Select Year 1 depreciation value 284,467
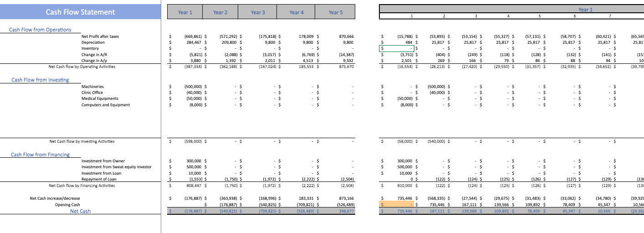644x233 pixels. 194,42
